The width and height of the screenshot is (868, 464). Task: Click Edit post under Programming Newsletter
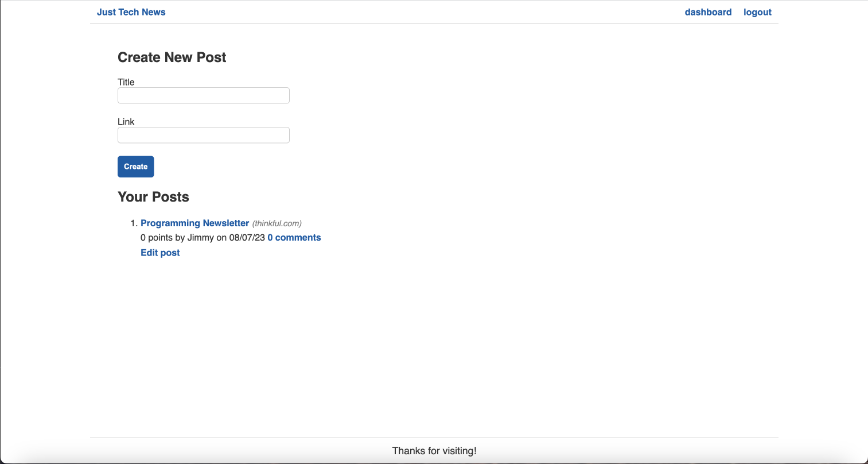point(160,253)
